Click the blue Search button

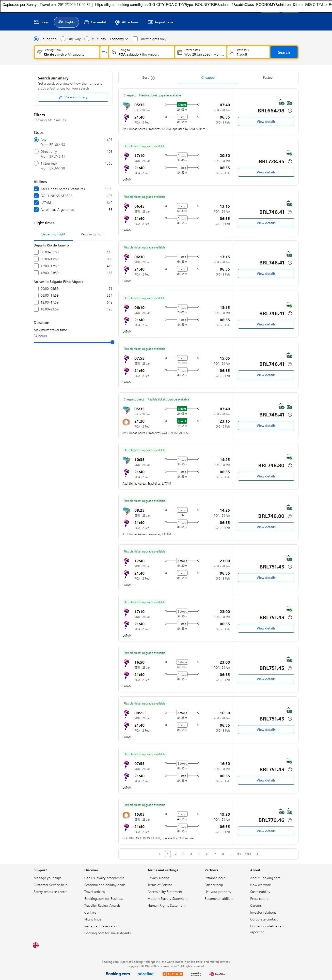[x=284, y=52]
